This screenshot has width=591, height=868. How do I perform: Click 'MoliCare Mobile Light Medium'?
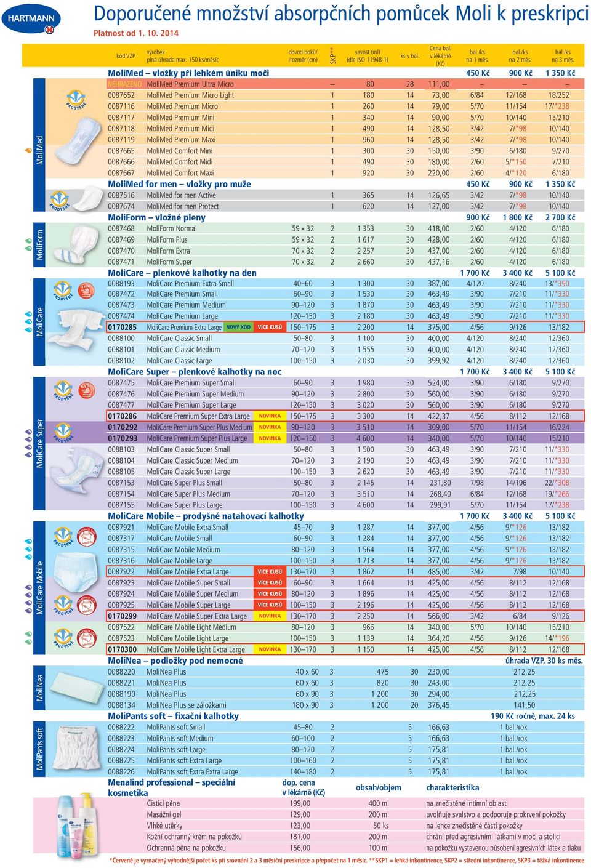[x=191, y=627]
